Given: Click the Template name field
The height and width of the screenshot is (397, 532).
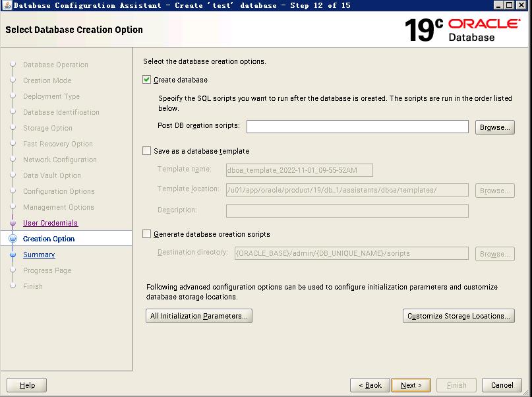Looking at the screenshot, I should coord(299,170).
